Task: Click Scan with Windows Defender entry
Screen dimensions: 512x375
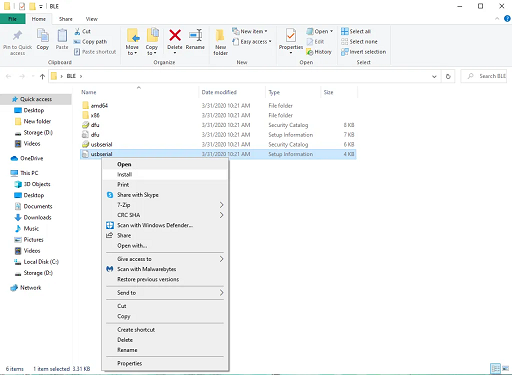Action: tap(165, 225)
